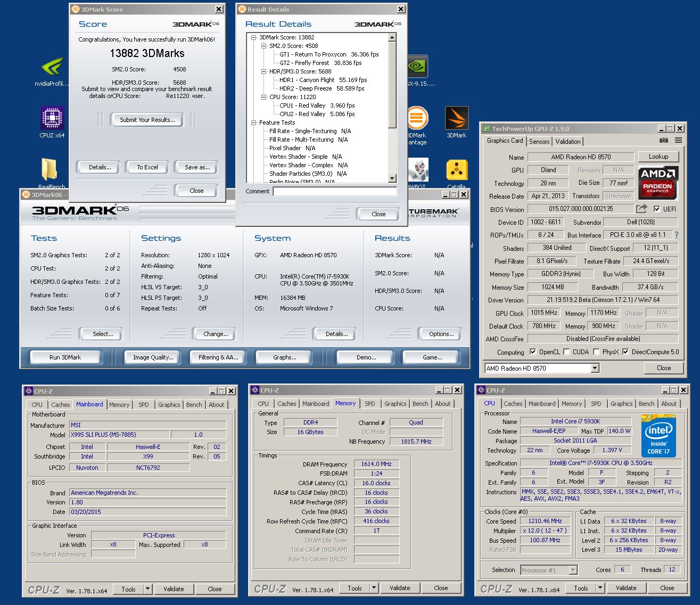Launch CPUZ x64 desktop shortcut
The width and height of the screenshot is (700, 605).
point(52,122)
